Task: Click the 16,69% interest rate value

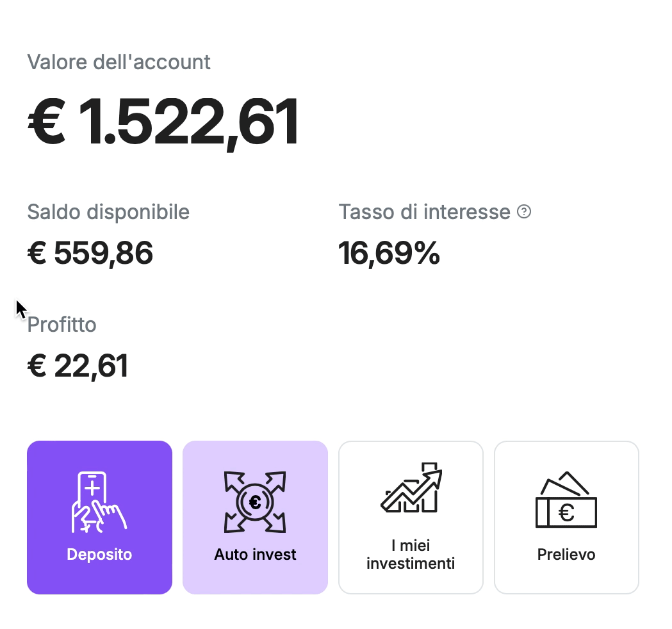Action: coord(389,254)
